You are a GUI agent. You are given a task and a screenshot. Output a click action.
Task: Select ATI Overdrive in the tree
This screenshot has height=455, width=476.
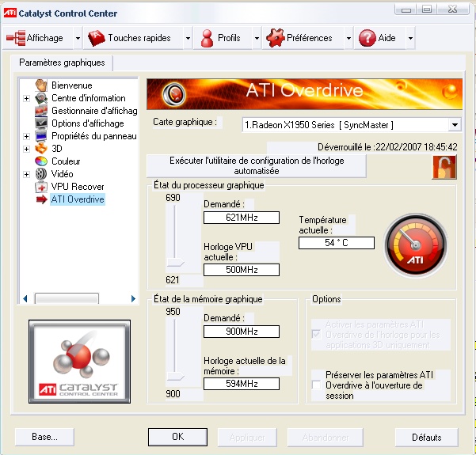click(x=78, y=199)
